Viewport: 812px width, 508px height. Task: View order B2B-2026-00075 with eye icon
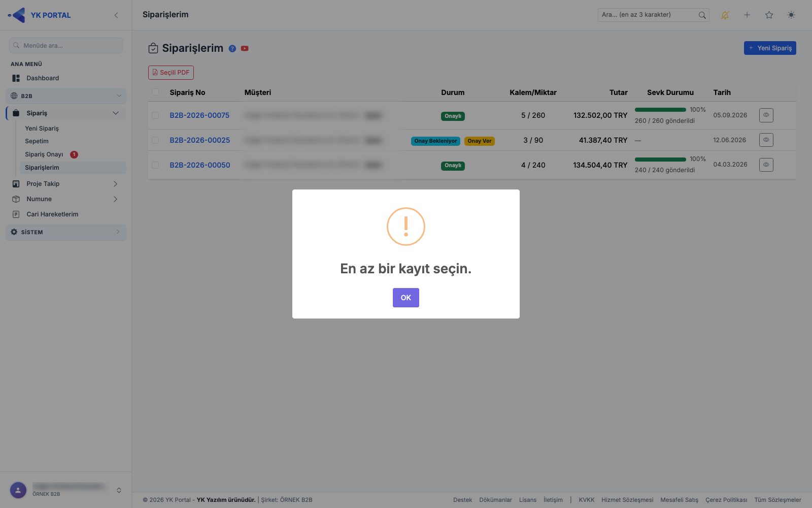[766, 115]
